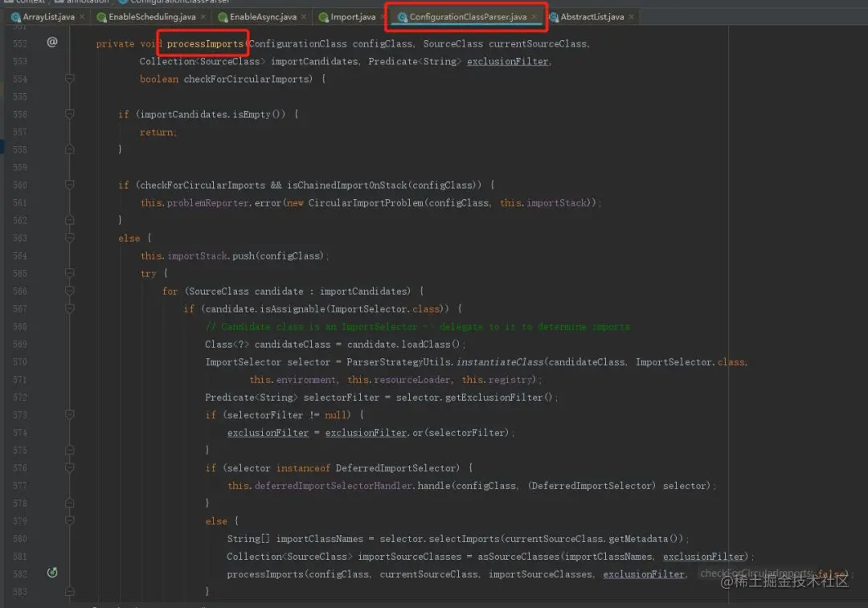Activate the ConfigurationClassParser.java tab

coord(468,17)
